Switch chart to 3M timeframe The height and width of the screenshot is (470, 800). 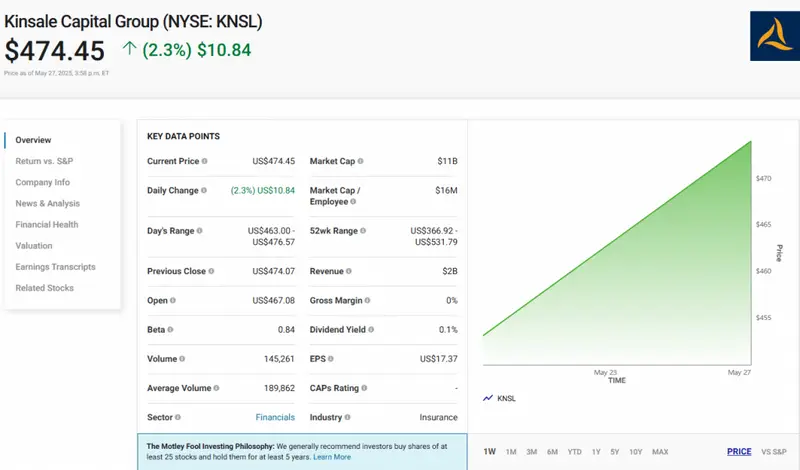pyautogui.click(x=532, y=452)
